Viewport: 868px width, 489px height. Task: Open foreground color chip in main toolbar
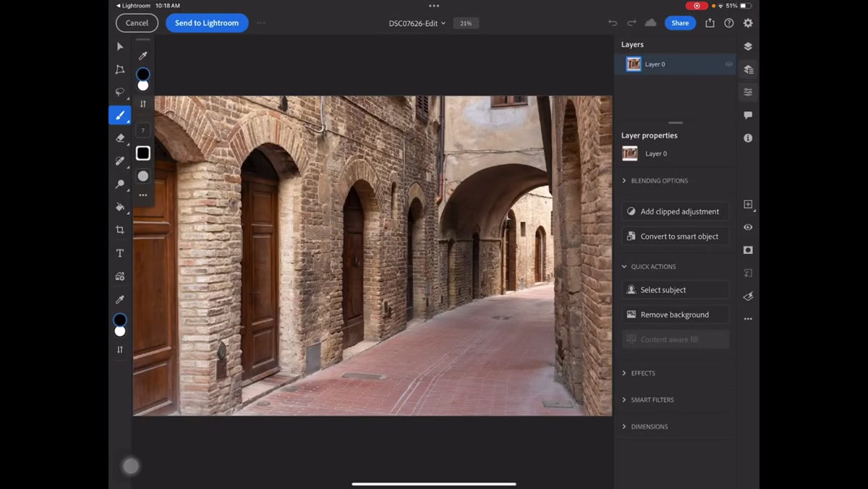click(120, 320)
